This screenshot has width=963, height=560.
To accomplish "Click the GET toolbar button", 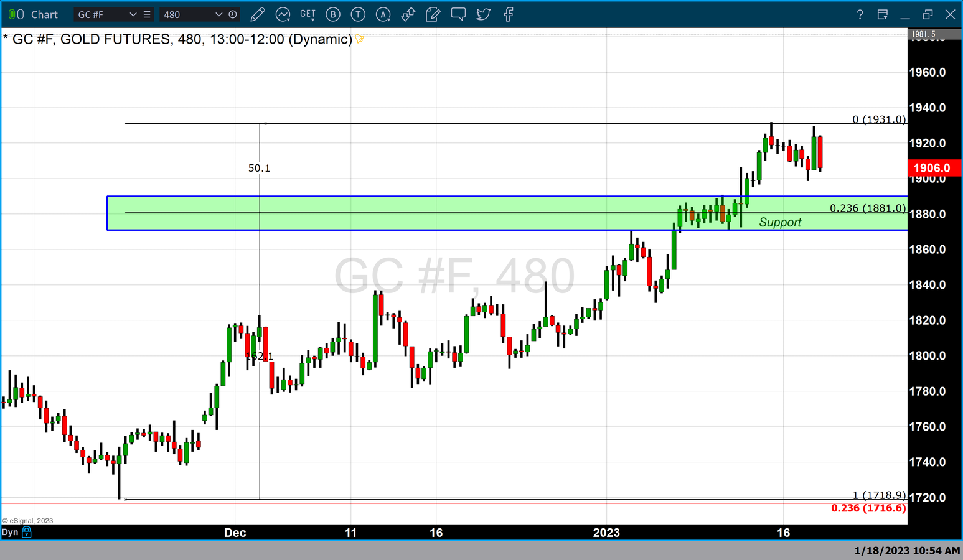I will 308,14.
